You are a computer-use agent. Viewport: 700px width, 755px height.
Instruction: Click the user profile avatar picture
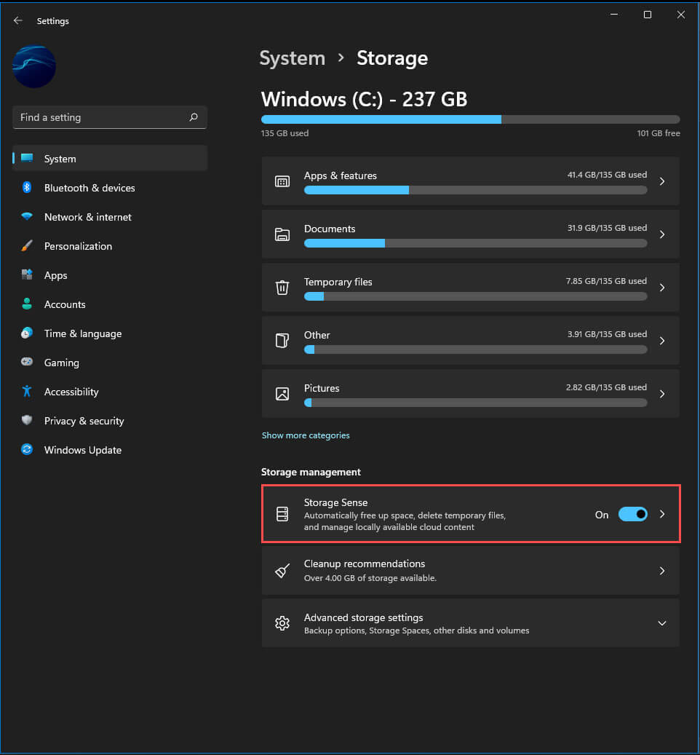[x=34, y=66]
